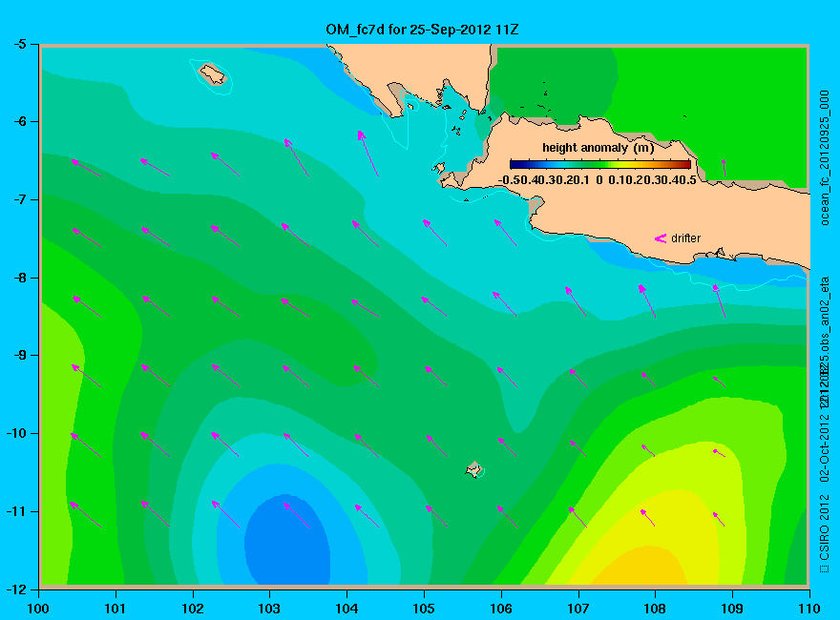Viewport: 840px width, 620px height.
Task: Click the x-axis label "109"
Action: point(732,609)
